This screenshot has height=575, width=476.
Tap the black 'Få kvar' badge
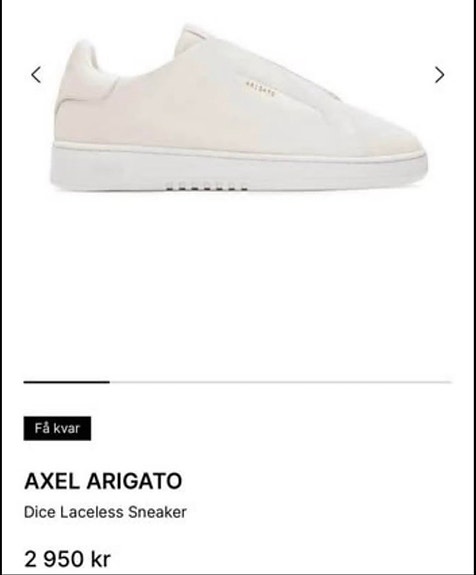pyautogui.click(x=57, y=428)
